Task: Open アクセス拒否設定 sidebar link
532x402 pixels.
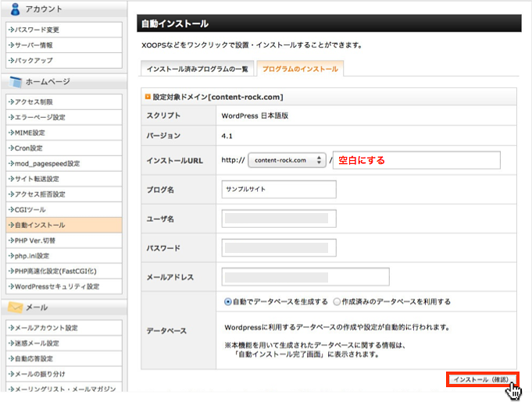Action: (64, 194)
